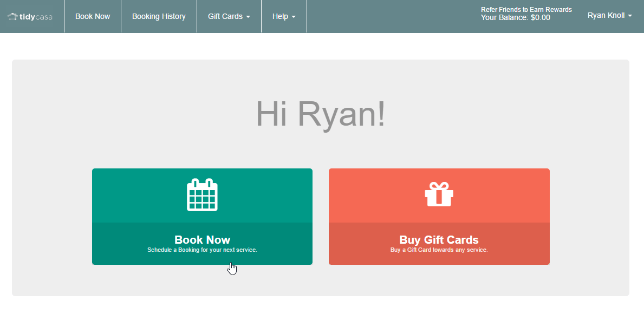Expand the Gift Cards dropdown menu

(x=229, y=16)
